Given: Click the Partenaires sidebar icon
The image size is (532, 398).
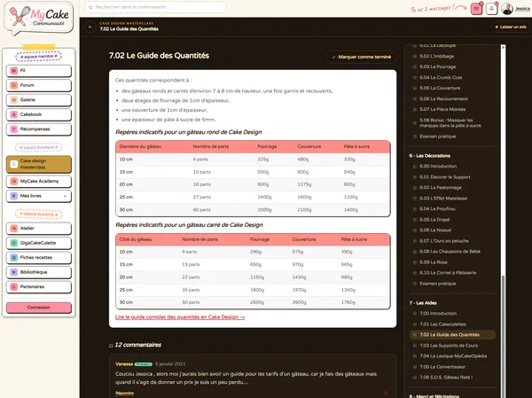Looking at the screenshot, I should click(14, 286).
